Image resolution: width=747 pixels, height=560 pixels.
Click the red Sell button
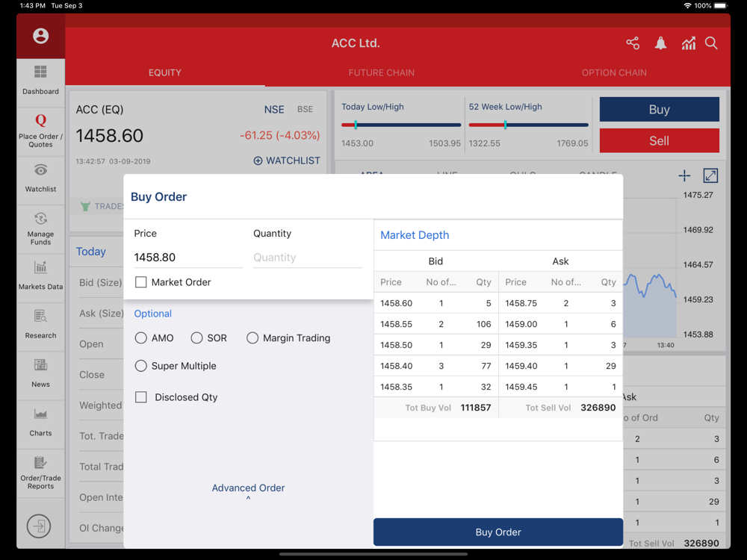[x=660, y=140]
